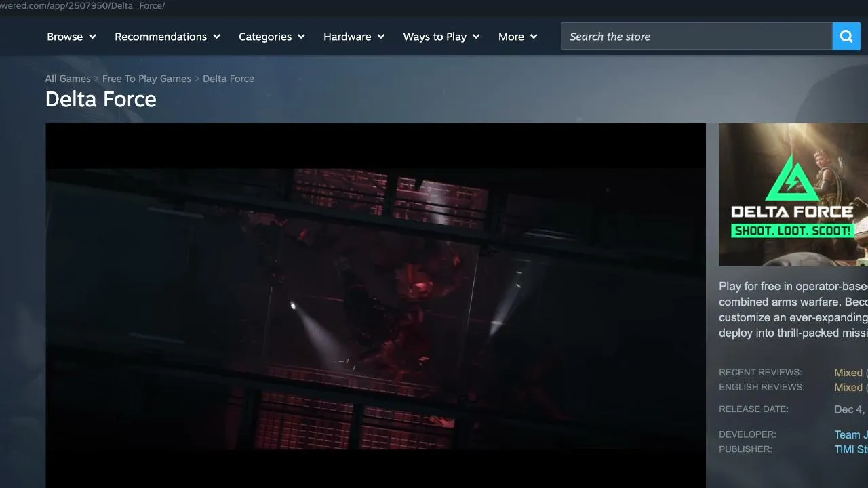Click the magnifier search button
This screenshot has width=868, height=488.
click(x=846, y=37)
